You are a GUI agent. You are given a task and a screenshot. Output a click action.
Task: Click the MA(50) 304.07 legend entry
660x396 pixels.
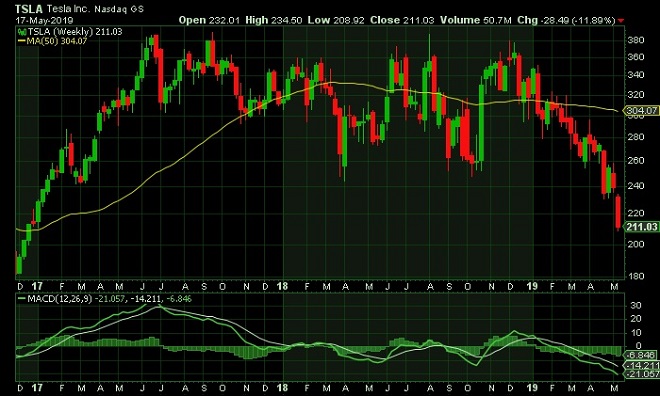[x=56, y=41]
